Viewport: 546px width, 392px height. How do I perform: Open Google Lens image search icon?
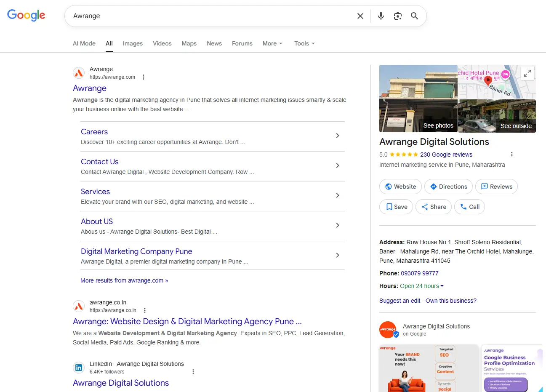397,16
